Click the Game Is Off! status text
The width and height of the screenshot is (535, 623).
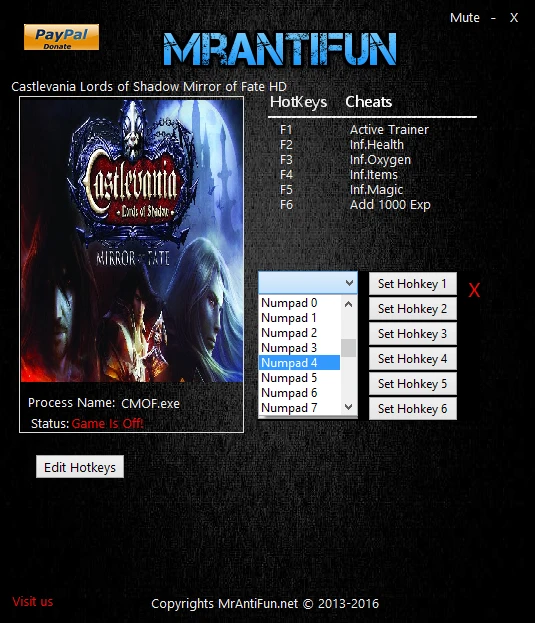click(x=107, y=424)
